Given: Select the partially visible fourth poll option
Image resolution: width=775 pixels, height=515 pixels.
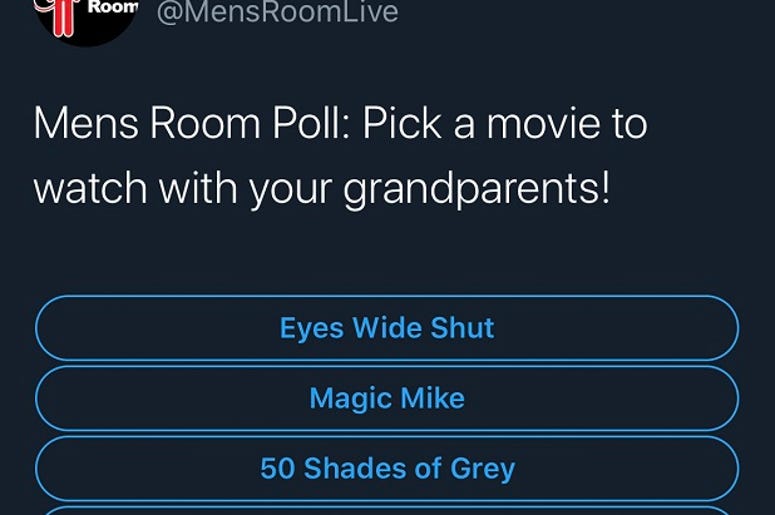Looking at the screenshot, I should click(387, 511).
